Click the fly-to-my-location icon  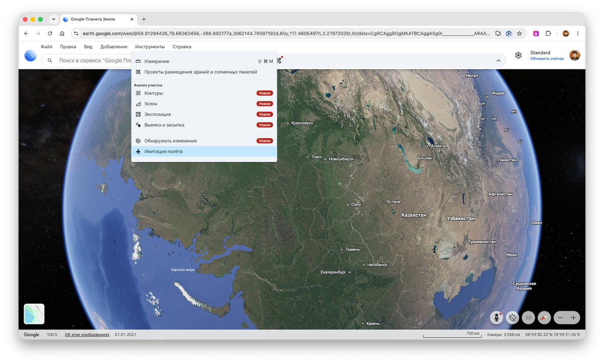point(512,318)
